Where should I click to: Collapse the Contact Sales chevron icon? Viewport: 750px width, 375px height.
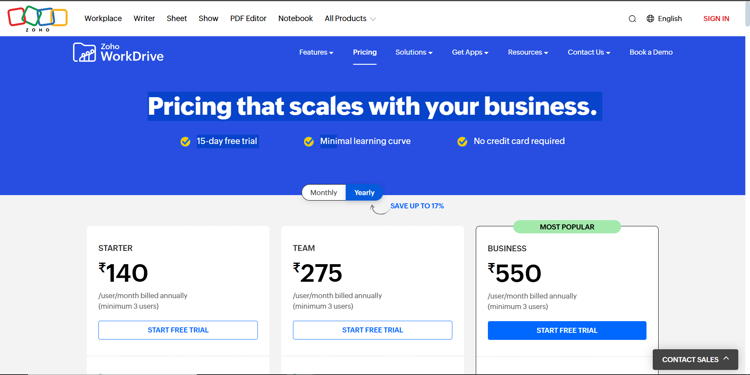(726, 359)
